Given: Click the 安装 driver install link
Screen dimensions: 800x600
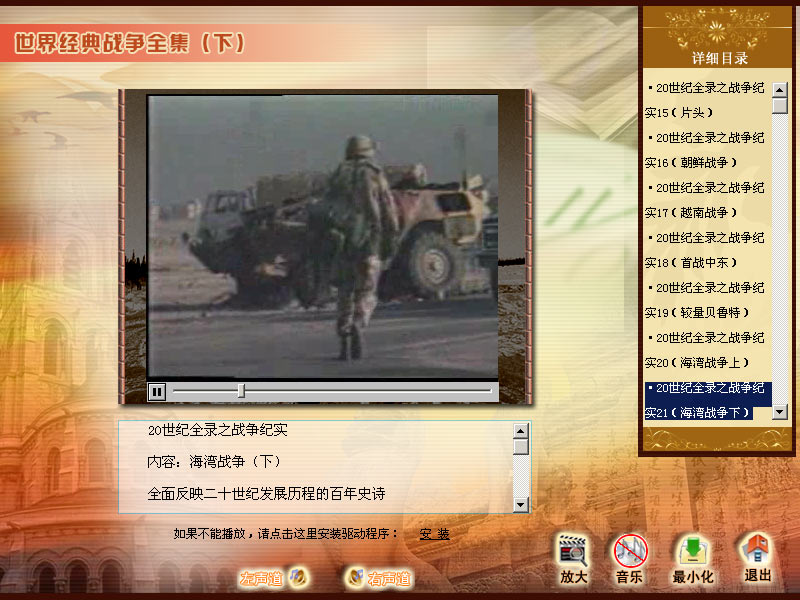Looking at the screenshot, I should 434,534.
